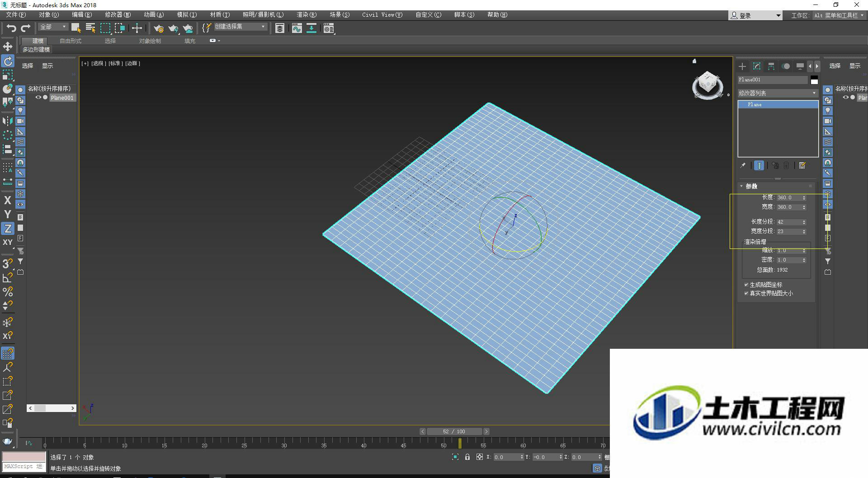Click Plane001 object color swatch

tap(814, 80)
